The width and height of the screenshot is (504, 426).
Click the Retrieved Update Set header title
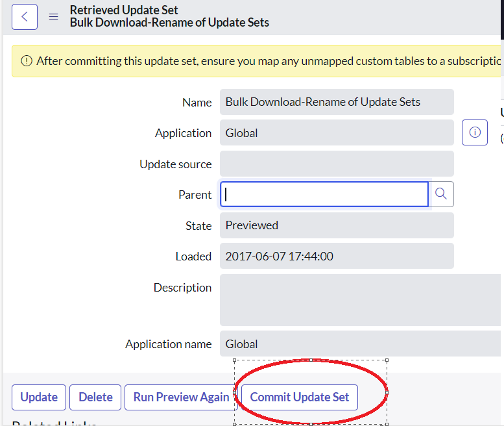pos(124,10)
